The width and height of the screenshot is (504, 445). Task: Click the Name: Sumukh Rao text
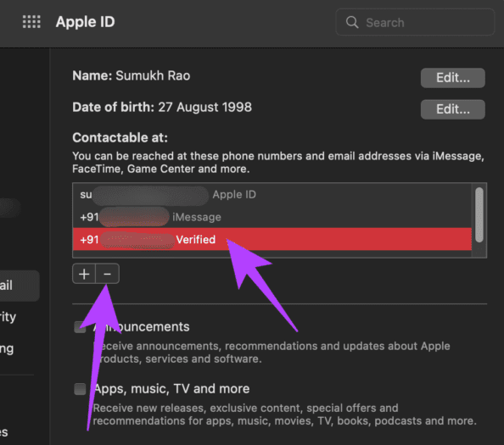(x=132, y=75)
